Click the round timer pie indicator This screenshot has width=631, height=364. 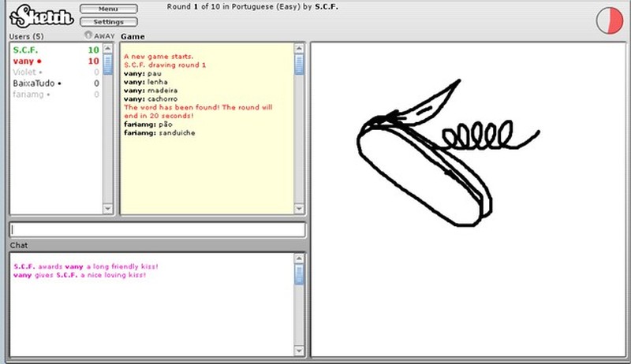(609, 20)
